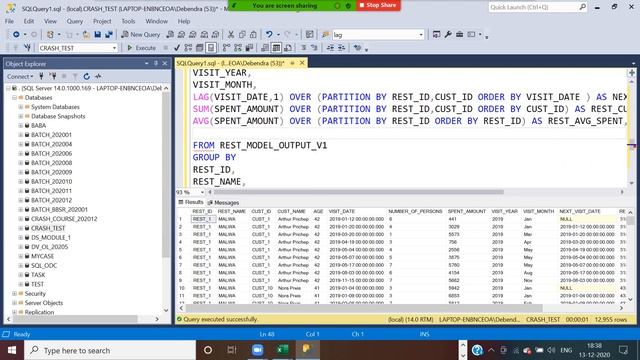Click the Copy icon in toolbar
The height and width of the screenshot is (360, 640).
[x=242, y=35]
